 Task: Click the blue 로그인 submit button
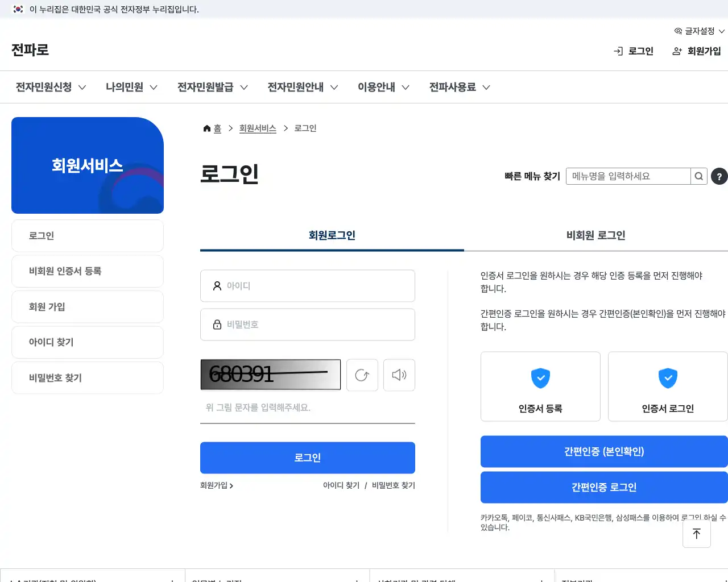[308, 458]
